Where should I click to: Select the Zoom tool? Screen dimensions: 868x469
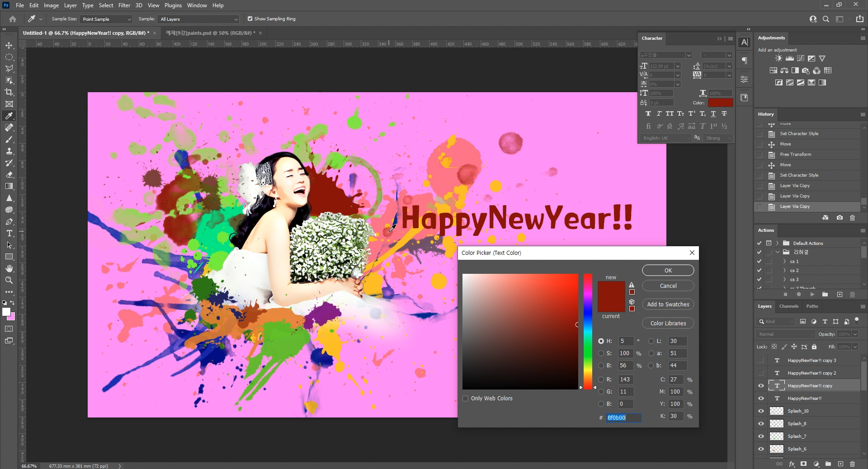pos(9,280)
